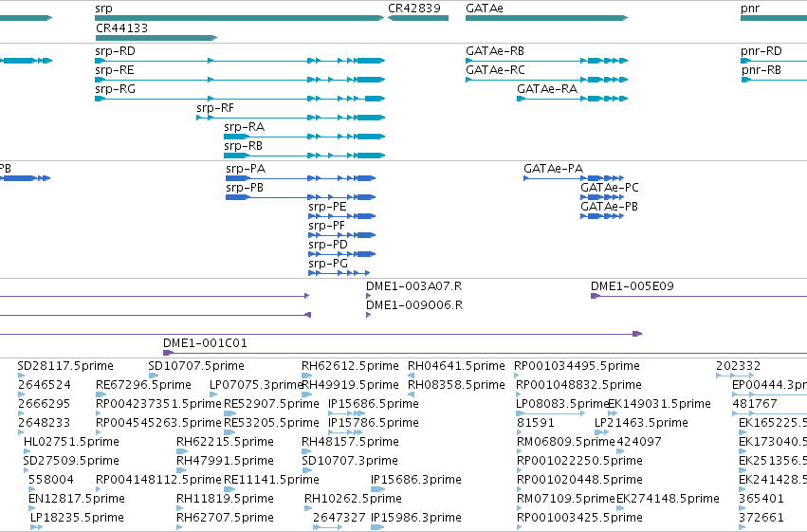The height and width of the screenshot is (532, 807).
Task: Select transcript pnr-RB
Action: (774, 80)
